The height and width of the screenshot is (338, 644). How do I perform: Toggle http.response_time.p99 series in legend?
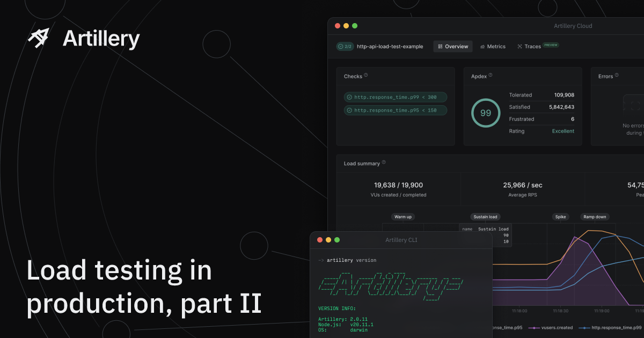(612, 327)
